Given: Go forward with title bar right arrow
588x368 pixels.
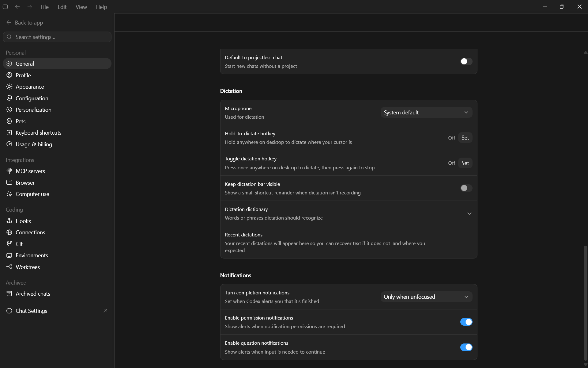Looking at the screenshot, I should [30, 7].
